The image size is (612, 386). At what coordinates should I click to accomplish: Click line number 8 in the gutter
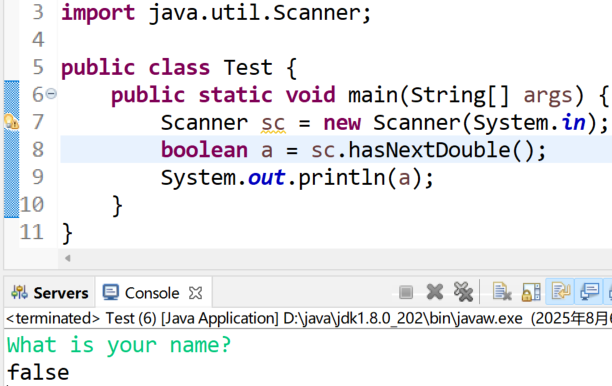[x=38, y=150]
